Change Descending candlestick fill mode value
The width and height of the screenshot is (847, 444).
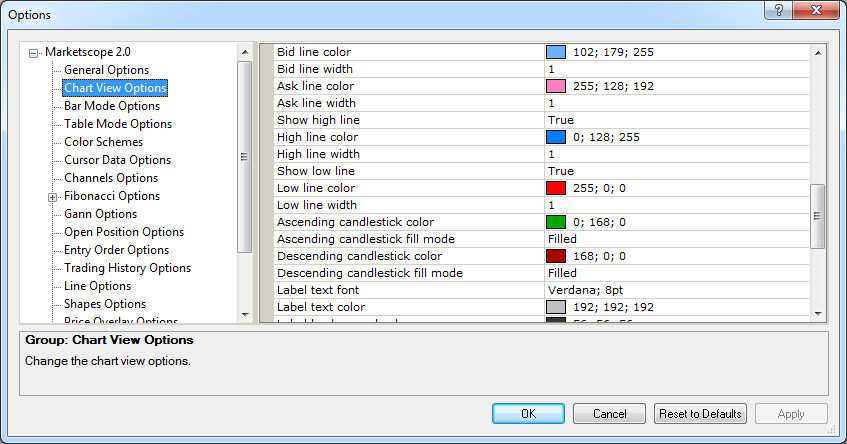[x=677, y=273]
